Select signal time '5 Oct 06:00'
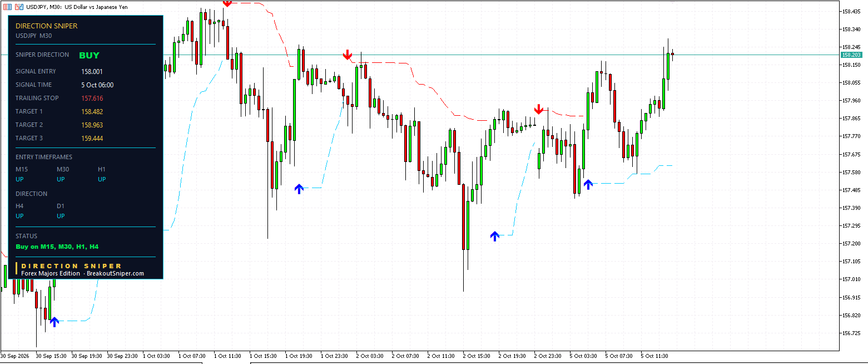Viewport: 868px width, 364px height. pos(97,85)
